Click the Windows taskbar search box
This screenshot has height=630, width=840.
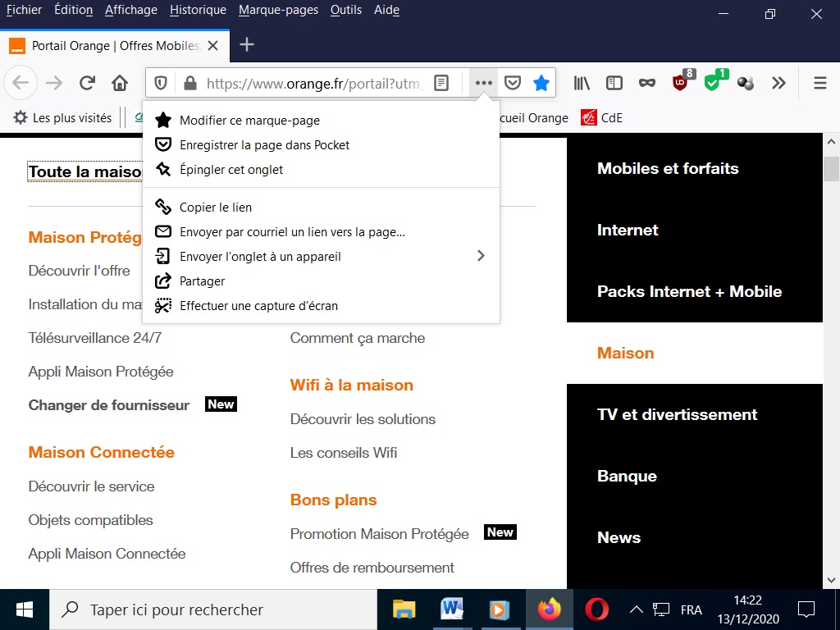(213, 609)
